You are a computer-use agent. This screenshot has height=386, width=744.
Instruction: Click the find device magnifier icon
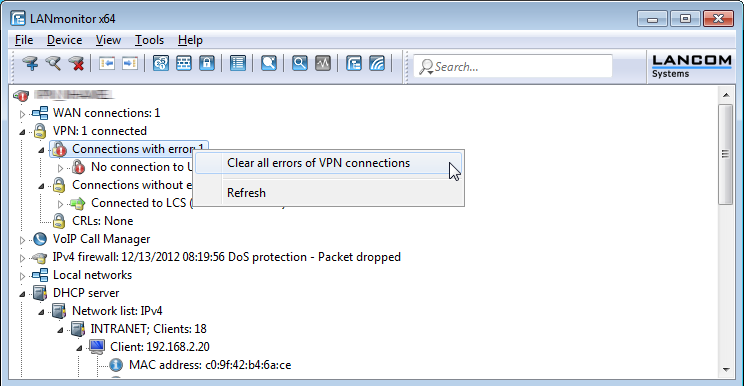tap(53, 63)
